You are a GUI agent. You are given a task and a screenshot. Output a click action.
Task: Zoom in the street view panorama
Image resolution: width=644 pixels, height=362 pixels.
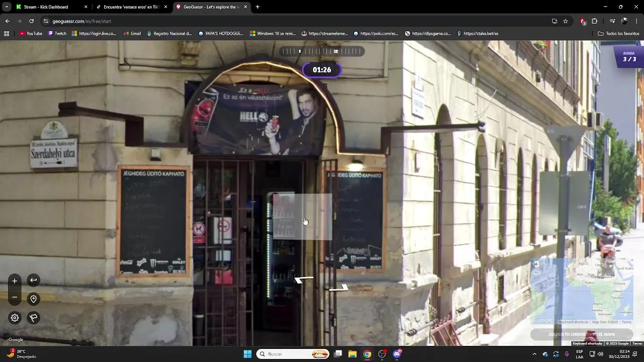[x=15, y=281]
